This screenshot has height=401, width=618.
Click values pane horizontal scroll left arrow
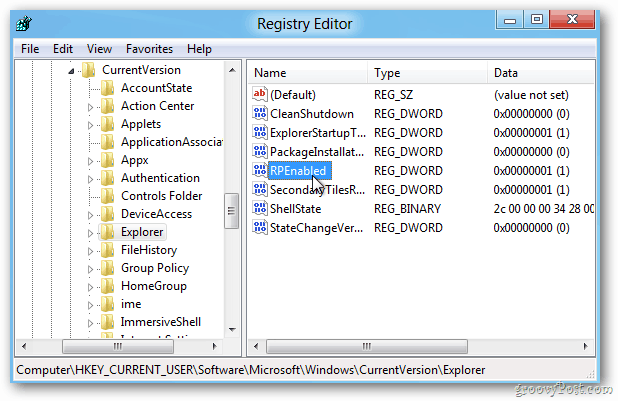click(x=256, y=346)
